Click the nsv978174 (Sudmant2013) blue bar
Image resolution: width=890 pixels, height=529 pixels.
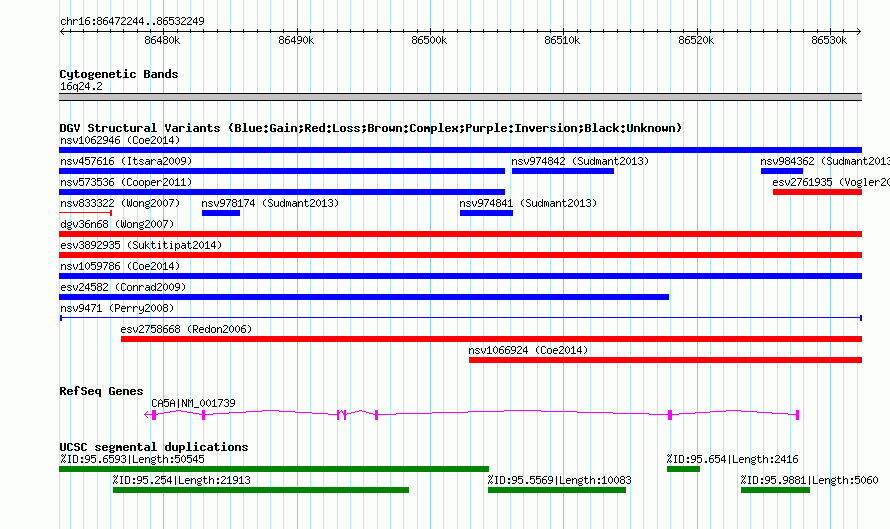coord(221,213)
